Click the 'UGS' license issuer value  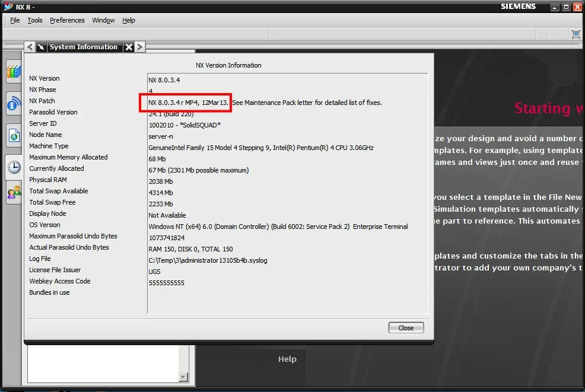154,272
